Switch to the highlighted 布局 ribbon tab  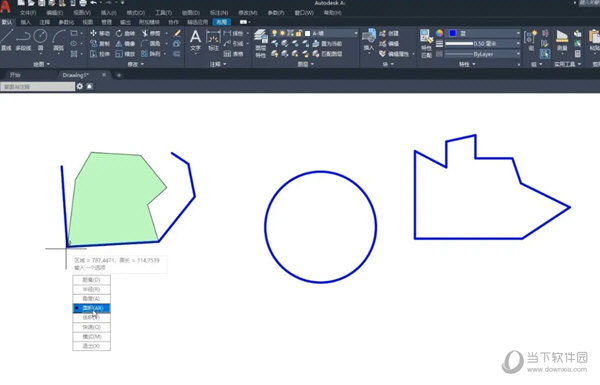(x=222, y=22)
